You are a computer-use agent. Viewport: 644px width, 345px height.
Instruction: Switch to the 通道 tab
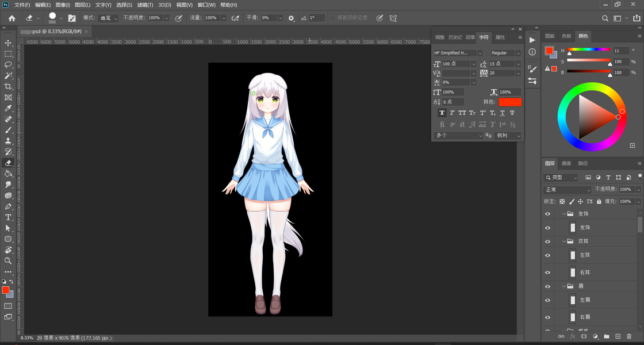[x=566, y=163]
